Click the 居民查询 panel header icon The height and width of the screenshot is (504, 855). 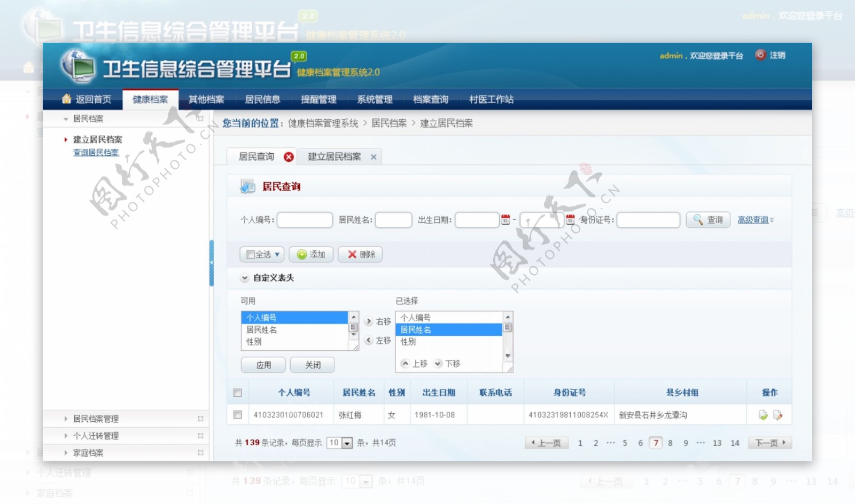click(x=247, y=186)
